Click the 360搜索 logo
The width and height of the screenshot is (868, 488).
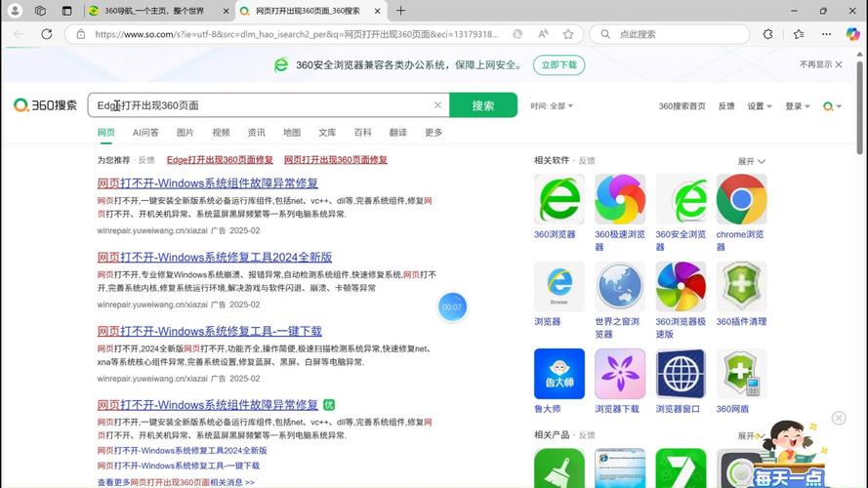pyautogui.click(x=45, y=105)
